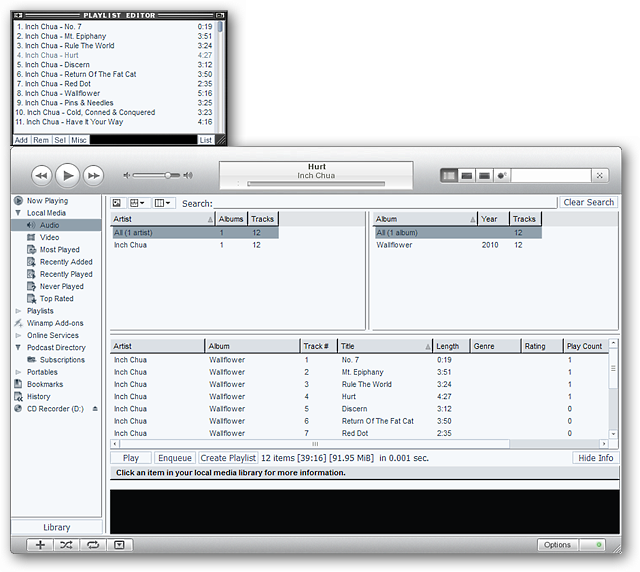
Task: Click the mute speaker icon left of volume
Action: tap(127, 175)
